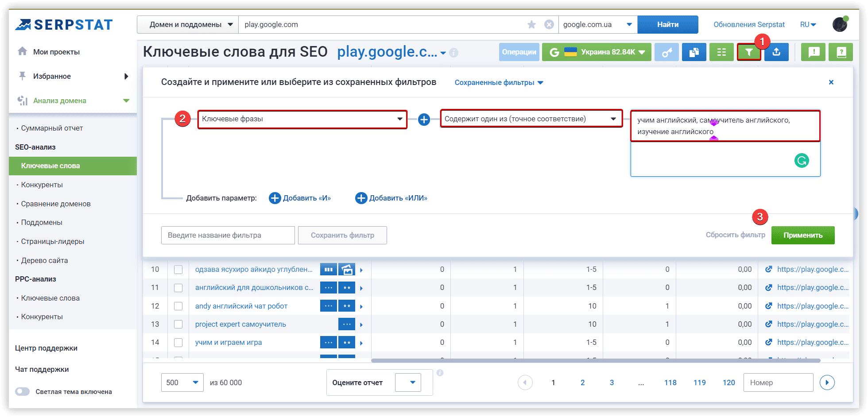Open the RU language dropdown
Image resolution: width=868 pixels, height=417 pixels.
click(808, 25)
